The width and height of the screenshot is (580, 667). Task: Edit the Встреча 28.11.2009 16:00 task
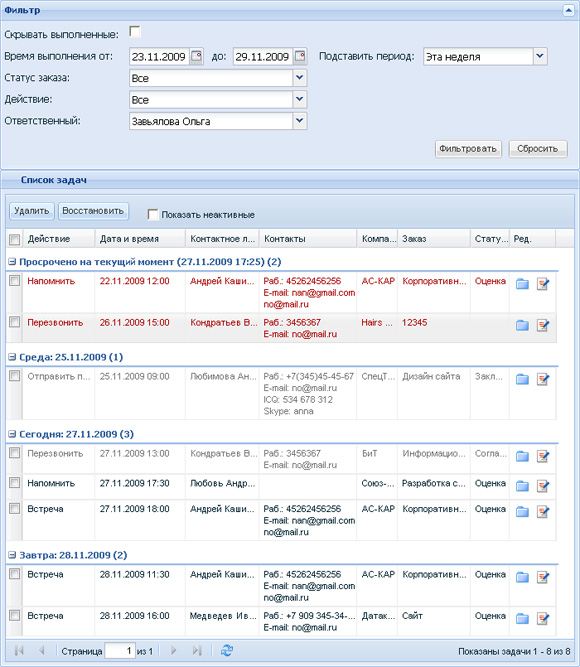pyautogui.click(x=543, y=619)
